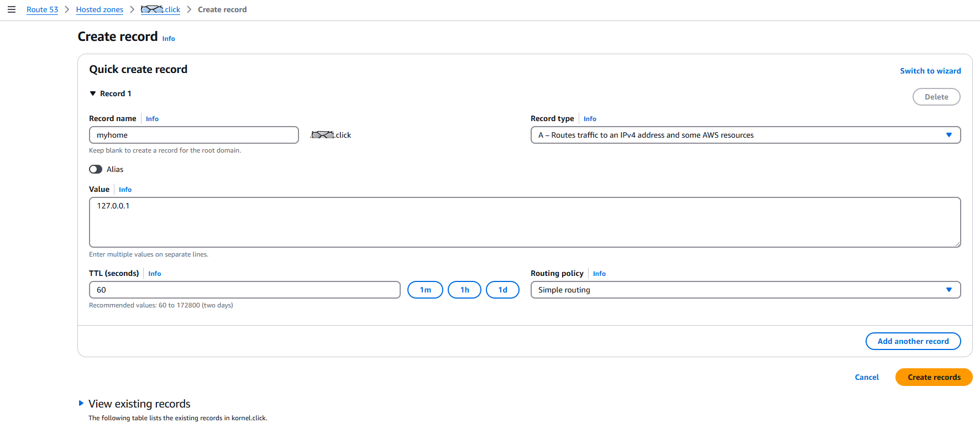
Task: Open Info link beside Create record heading
Action: 169,39
